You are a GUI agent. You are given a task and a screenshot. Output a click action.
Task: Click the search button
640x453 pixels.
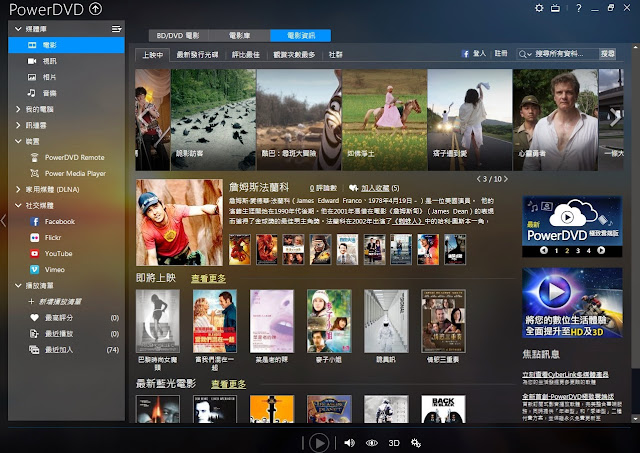point(607,53)
